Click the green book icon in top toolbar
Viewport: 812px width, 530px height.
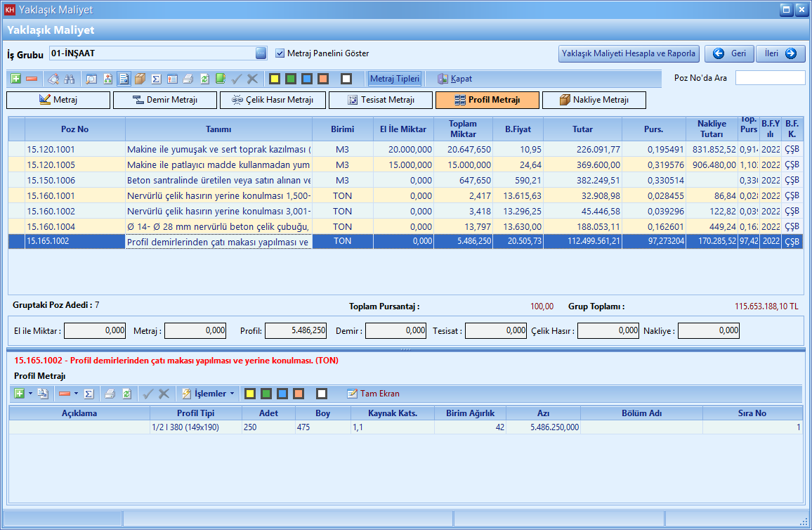(x=220, y=79)
